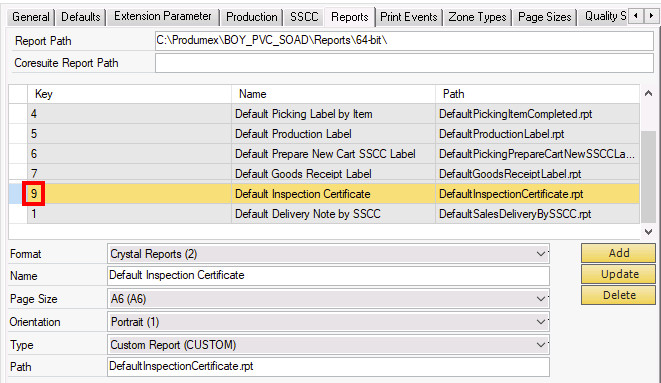Click key cell 1 in the grid

pos(129,214)
